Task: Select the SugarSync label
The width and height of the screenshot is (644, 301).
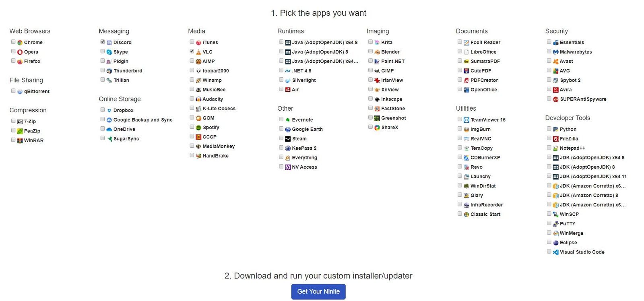Action: (x=126, y=139)
